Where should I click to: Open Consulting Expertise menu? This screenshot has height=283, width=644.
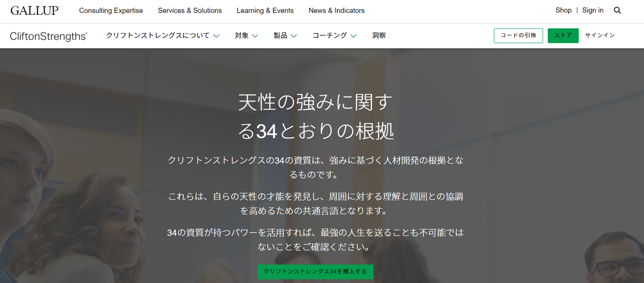point(111,10)
